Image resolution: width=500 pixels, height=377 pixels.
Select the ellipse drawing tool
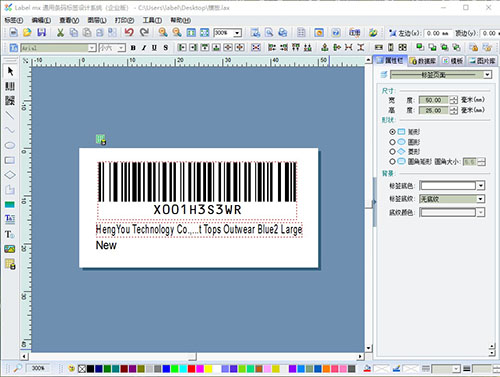coord(10,145)
